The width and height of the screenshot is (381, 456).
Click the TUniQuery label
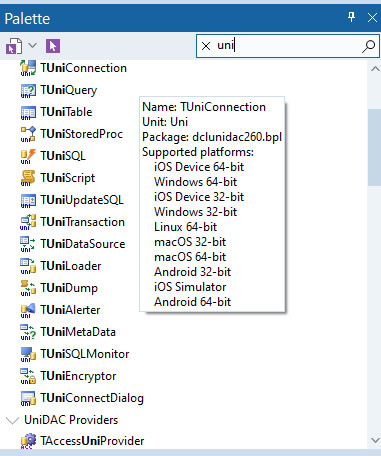(69, 90)
